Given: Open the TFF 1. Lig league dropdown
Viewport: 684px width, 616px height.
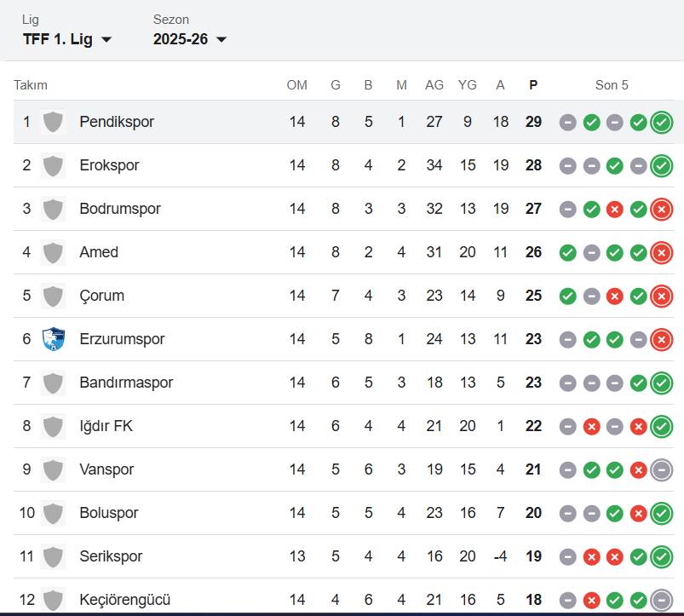Looking at the screenshot, I should [67, 39].
